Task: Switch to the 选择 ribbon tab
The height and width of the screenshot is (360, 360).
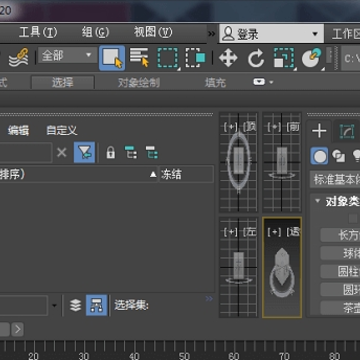Action: [x=63, y=82]
